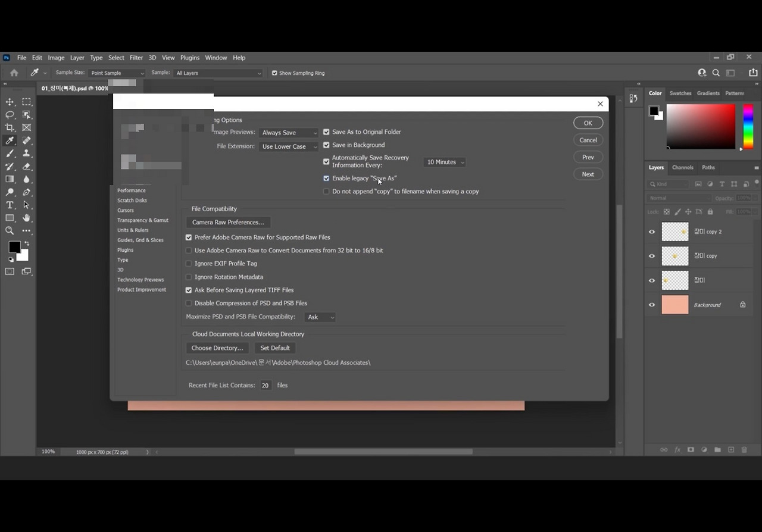Open the Window menu

(216, 58)
